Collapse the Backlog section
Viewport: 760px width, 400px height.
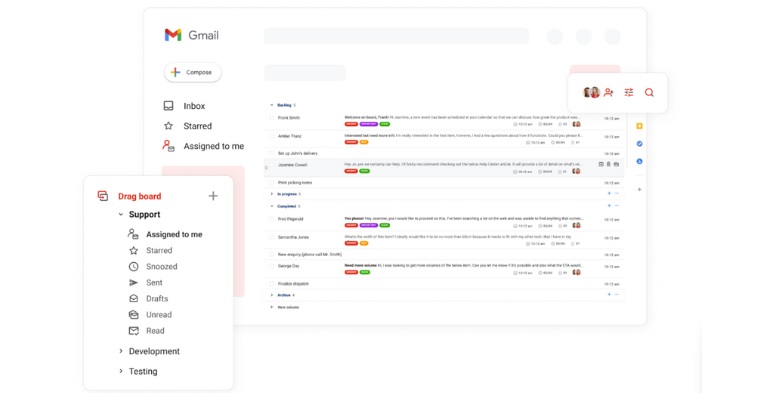[271, 105]
